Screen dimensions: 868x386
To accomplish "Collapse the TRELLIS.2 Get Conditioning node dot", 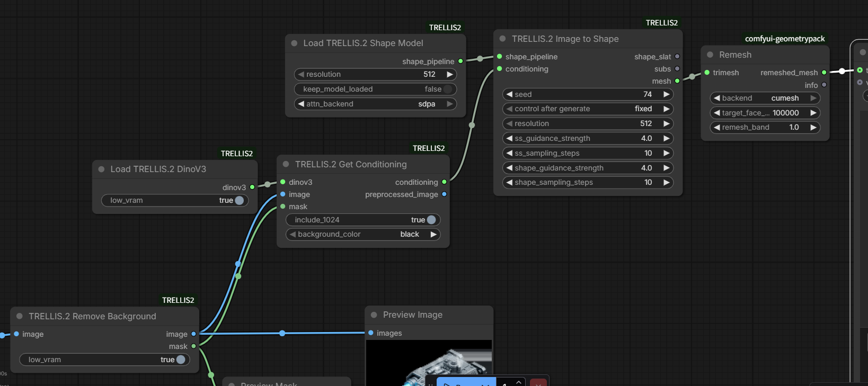I will point(286,164).
